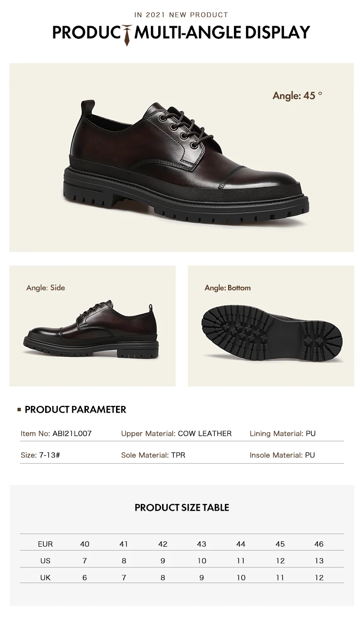
Task: Select the PRODUCT SIZE TABLE heading
Action: point(182,507)
